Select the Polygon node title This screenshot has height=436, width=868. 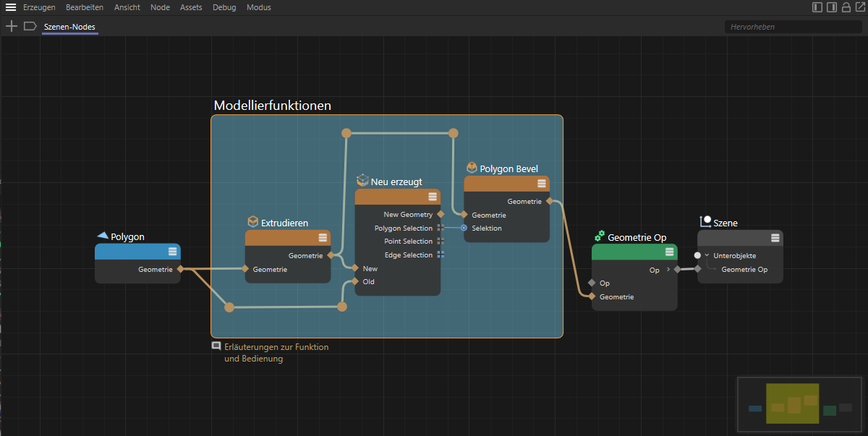click(x=127, y=237)
